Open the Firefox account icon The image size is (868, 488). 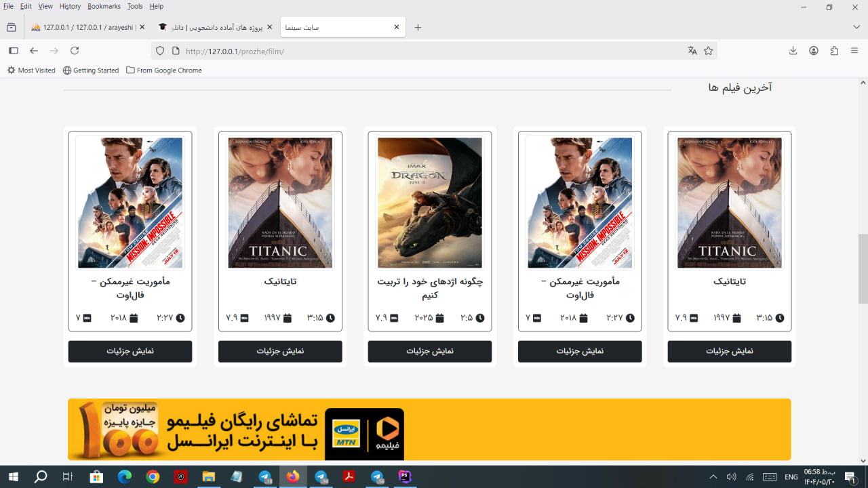tap(814, 51)
